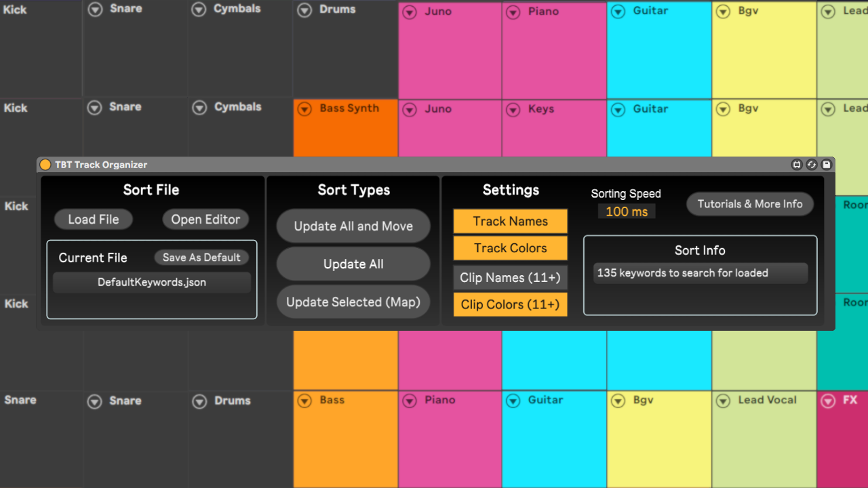Select the Keys clip name
This screenshot has height=488, width=868.
coord(541,109)
